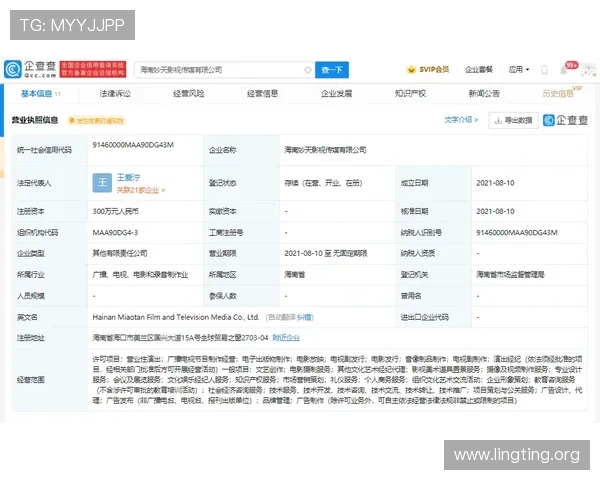Switch to 法律诉讼 tab
The height and width of the screenshot is (480, 600).
pyautogui.click(x=115, y=93)
